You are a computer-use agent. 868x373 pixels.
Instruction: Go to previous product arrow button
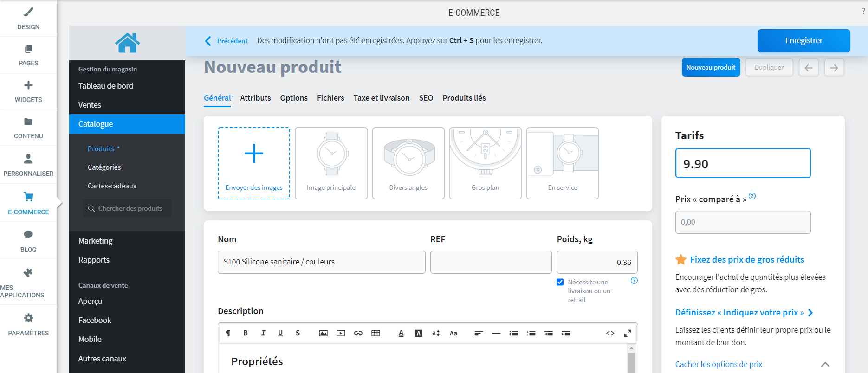[809, 68]
